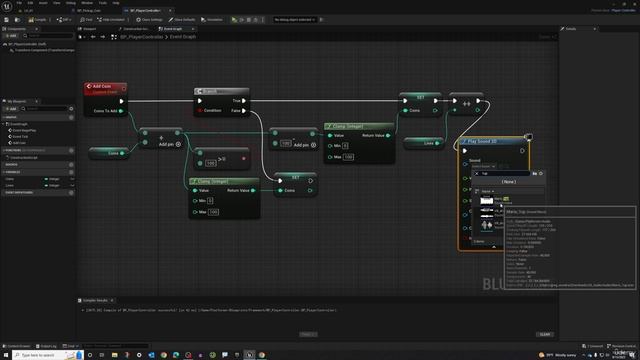Click the Branch node title
Viewport: 640px width, 360px height.
222,91
